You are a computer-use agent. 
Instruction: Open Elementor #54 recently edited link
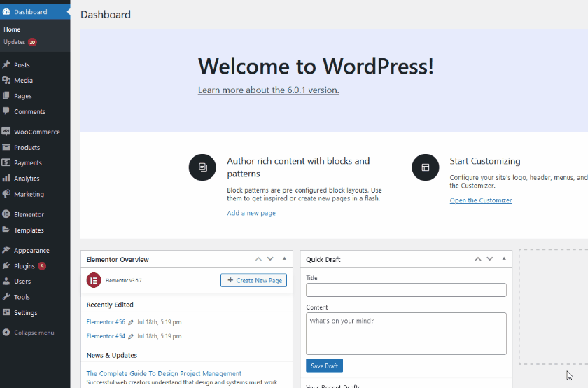pos(106,336)
